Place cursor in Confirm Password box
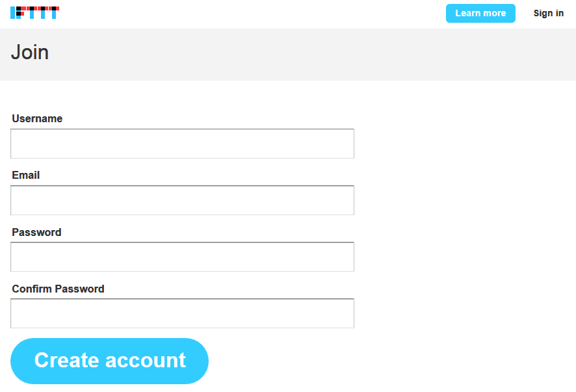 182,313
